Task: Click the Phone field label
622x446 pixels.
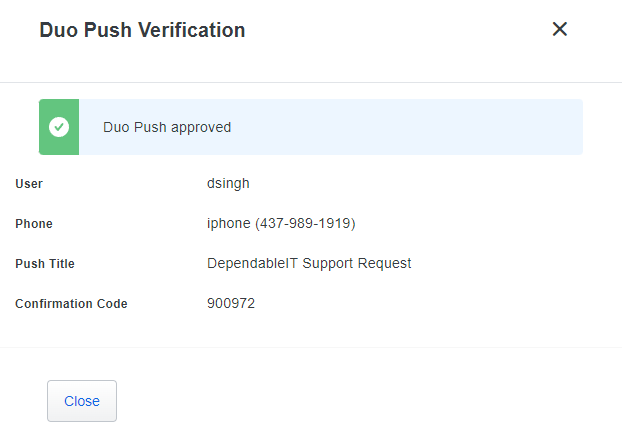Action: [34, 224]
